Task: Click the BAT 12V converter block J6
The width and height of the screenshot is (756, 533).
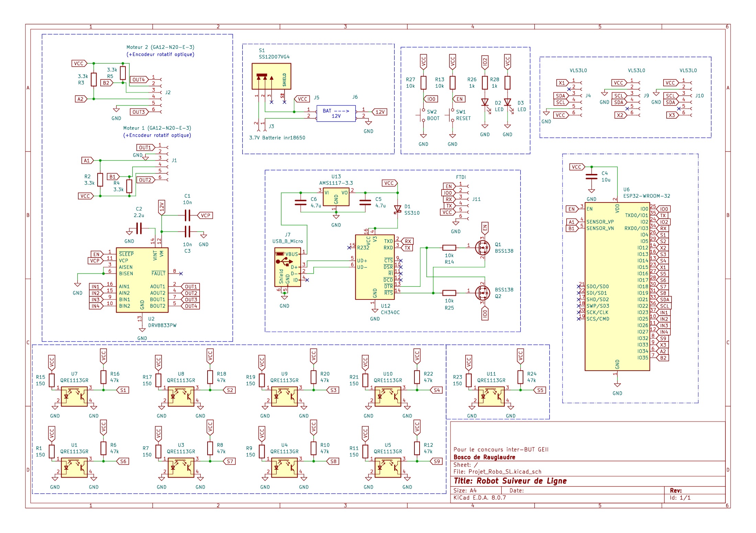Action: (x=336, y=113)
